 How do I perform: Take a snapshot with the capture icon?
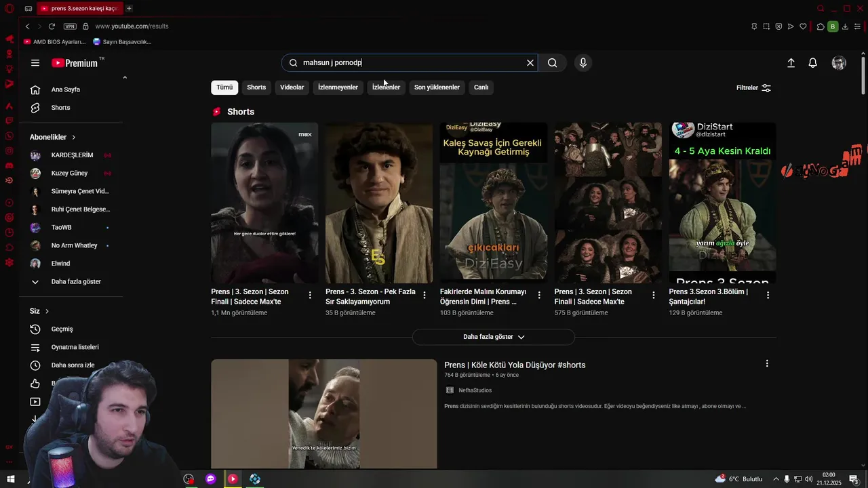tap(766, 26)
